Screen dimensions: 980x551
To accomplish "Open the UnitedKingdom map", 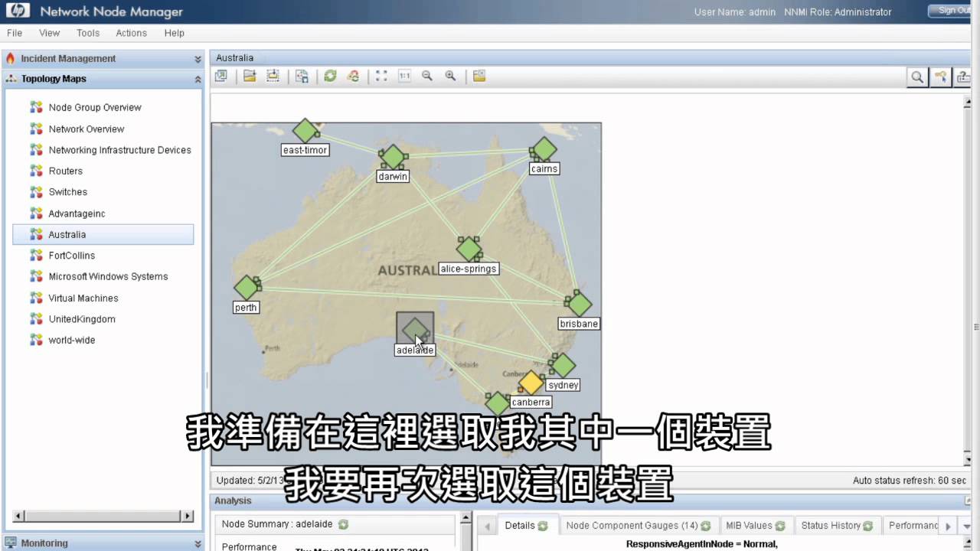I will pos(81,319).
